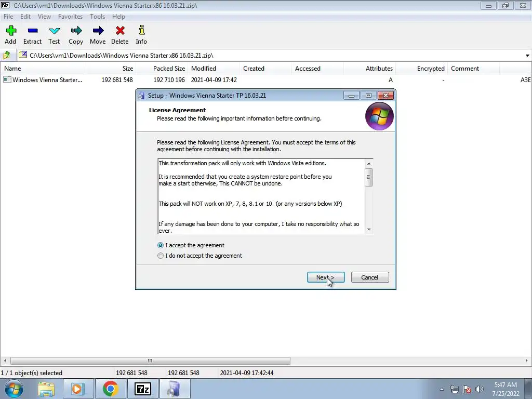Screen dimensions: 532x399
Task: Click the 192 710 196 packed size value
Action: (169, 79)
